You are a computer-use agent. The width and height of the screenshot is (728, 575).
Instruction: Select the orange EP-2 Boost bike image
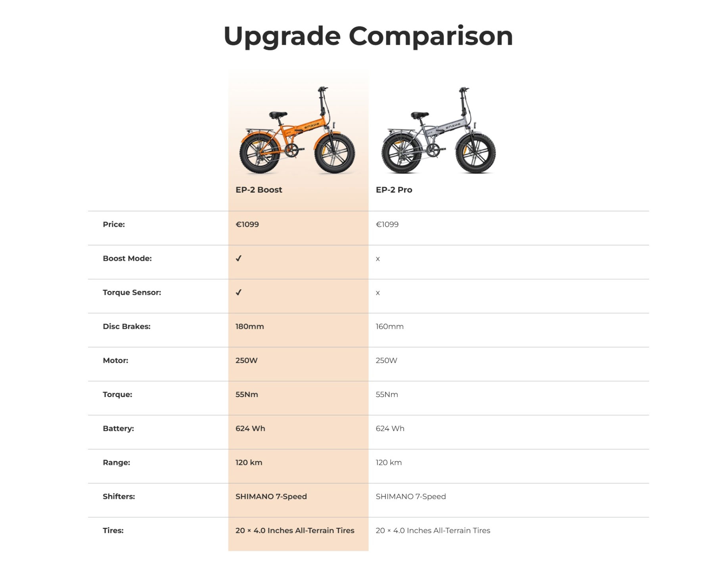click(x=297, y=131)
